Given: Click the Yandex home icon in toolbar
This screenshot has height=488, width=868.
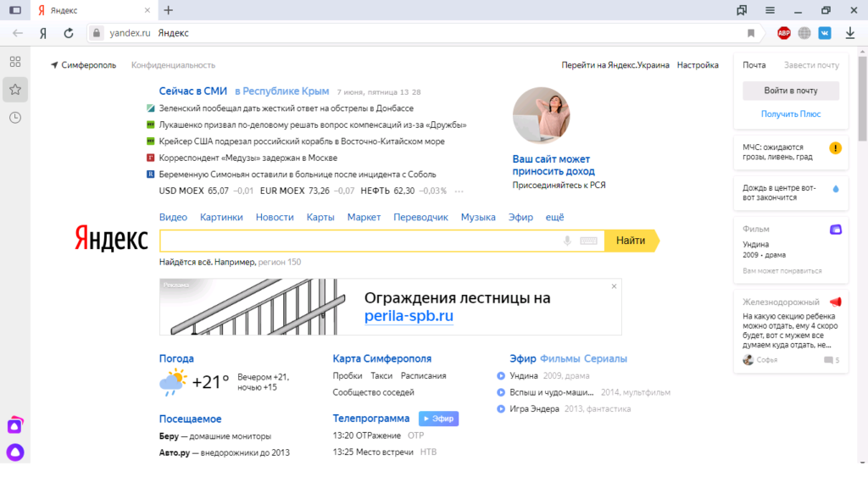Looking at the screenshot, I should point(43,33).
